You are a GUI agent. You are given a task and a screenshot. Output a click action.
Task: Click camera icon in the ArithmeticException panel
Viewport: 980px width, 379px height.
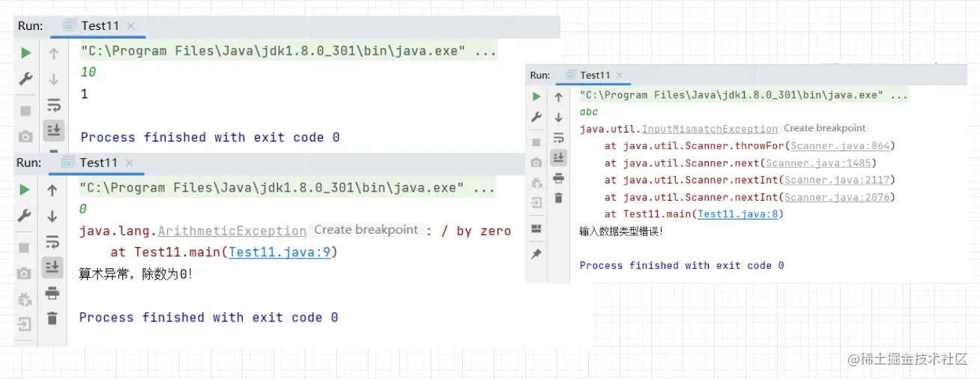(x=25, y=273)
